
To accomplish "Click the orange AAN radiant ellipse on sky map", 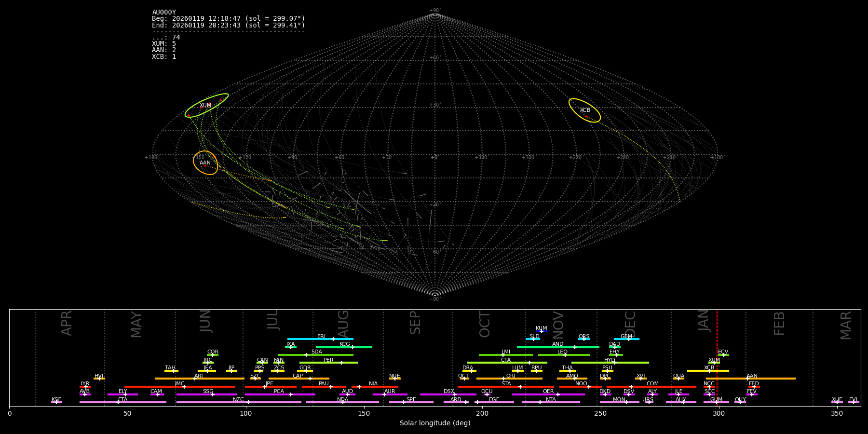I will (x=205, y=163).
